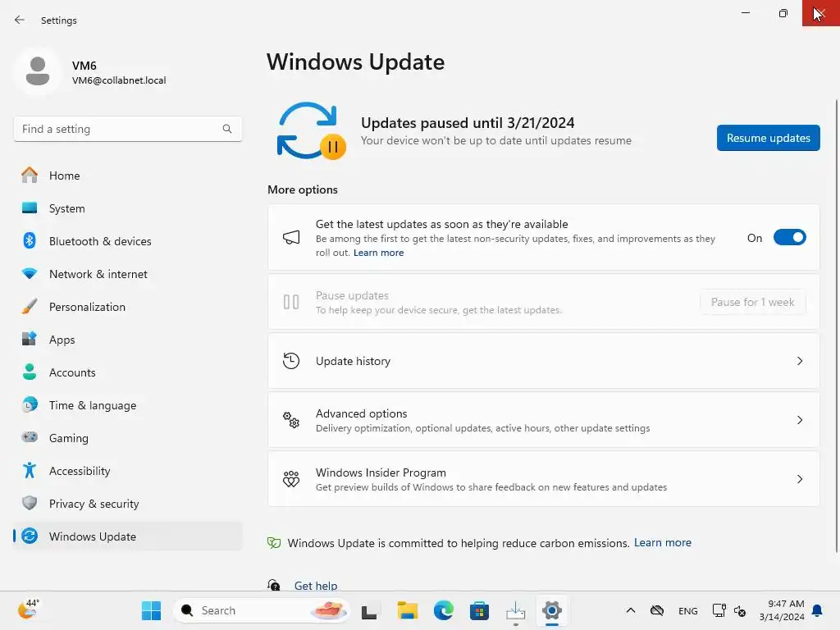This screenshot has width=840, height=630.
Task: Launch Microsoft Edge from the taskbar
Action: (x=444, y=610)
